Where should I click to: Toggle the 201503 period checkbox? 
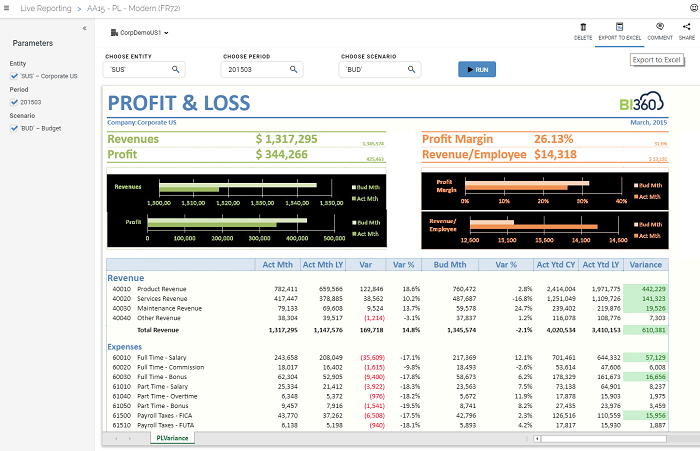[14, 102]
